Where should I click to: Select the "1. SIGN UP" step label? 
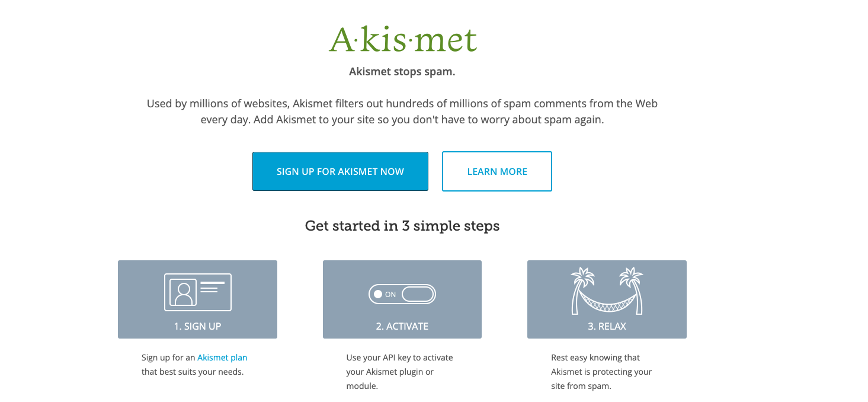click(197, 326)
